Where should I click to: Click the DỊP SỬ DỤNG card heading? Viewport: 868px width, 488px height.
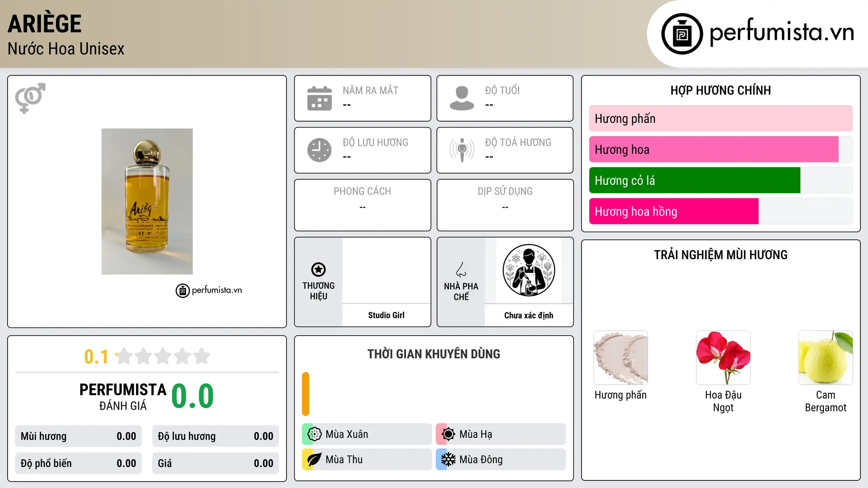click(505, 191)
